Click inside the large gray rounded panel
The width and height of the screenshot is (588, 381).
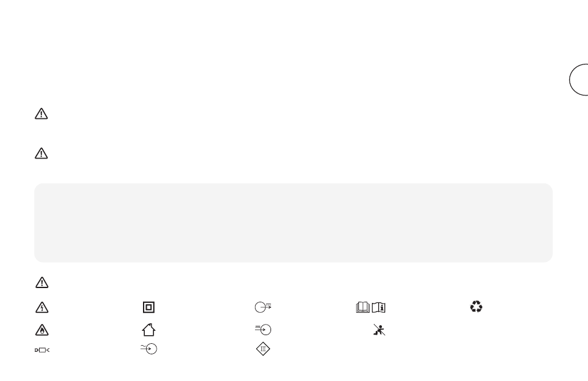[293, 222]
